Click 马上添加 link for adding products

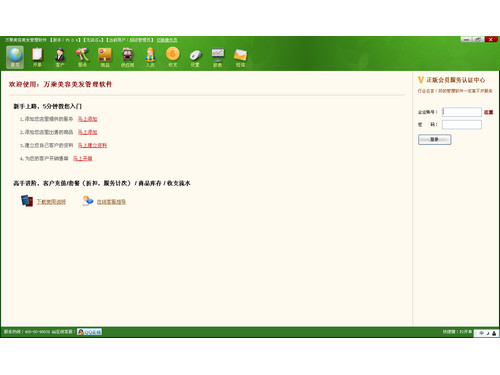click(88, 132)
